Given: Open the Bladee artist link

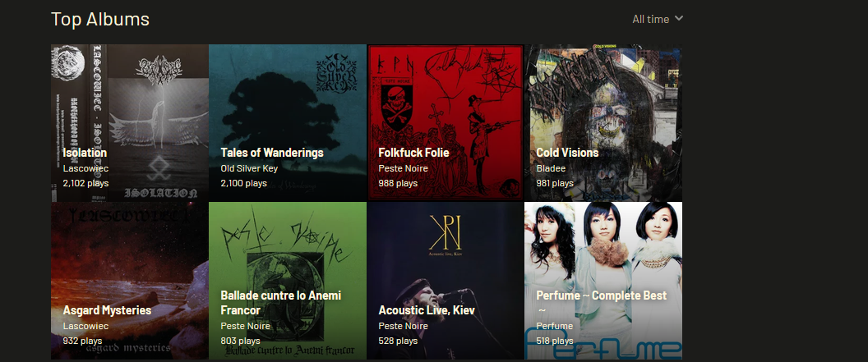Looking at the screenshot, I should 550,168.
